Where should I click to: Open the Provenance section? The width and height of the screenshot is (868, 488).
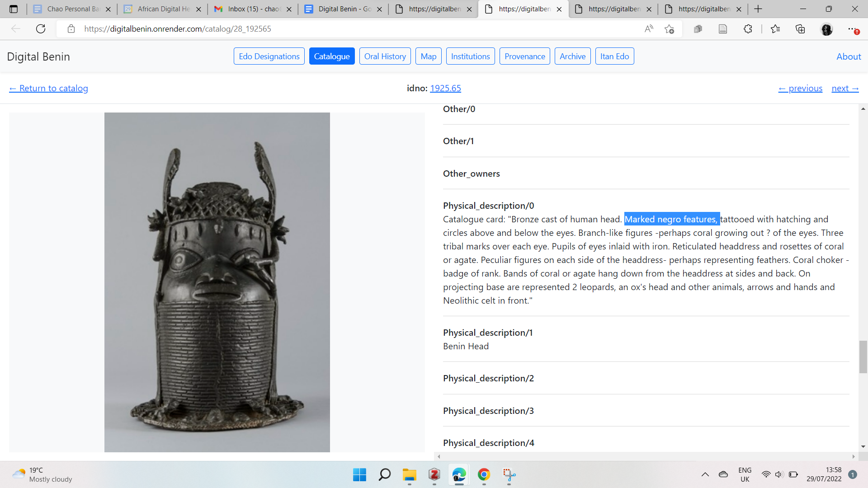525,56
